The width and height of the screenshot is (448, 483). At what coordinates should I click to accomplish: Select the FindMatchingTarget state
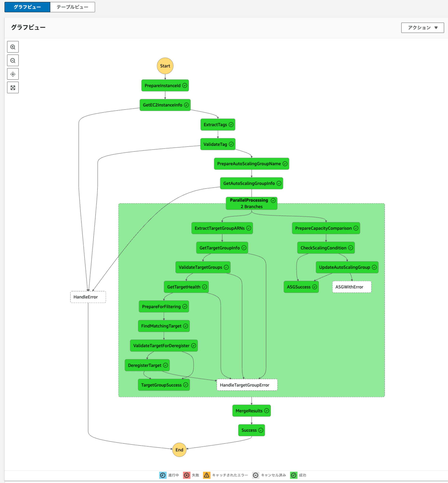(x=164, y=326)
